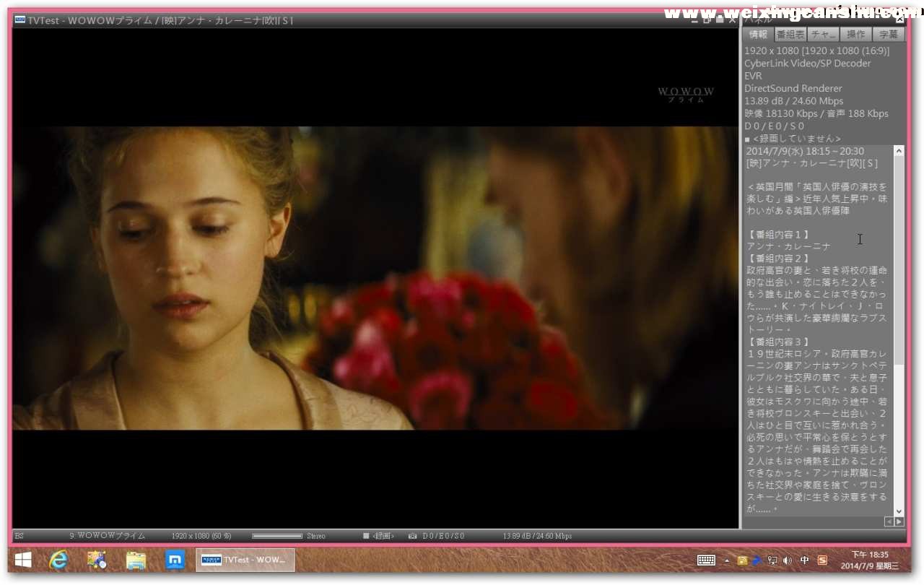The image size is (924, 585).
Task: Click the CyberLink Video/SP Decoder text
Action: coord(808,64)
